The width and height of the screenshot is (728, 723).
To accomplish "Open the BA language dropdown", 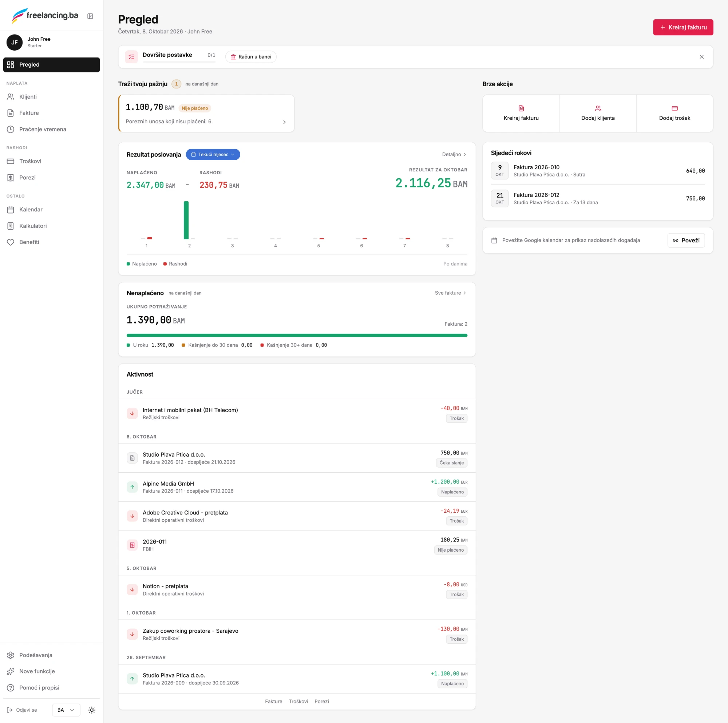I will coord(66,710).
